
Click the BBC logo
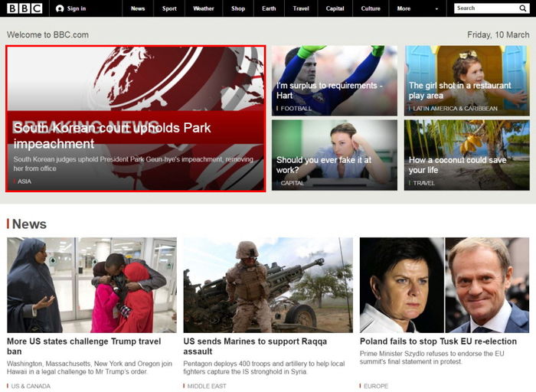click(25, 8)
